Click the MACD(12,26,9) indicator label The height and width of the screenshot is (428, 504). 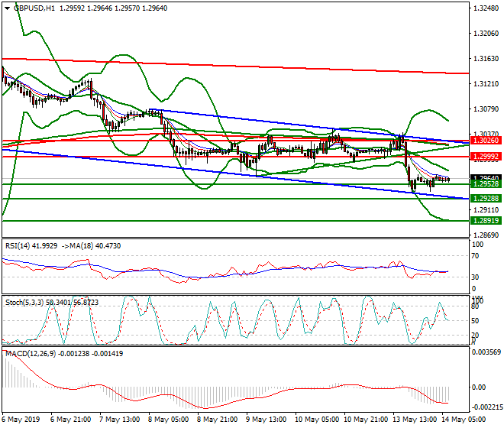pyautogui.click(x=64, y=354)
